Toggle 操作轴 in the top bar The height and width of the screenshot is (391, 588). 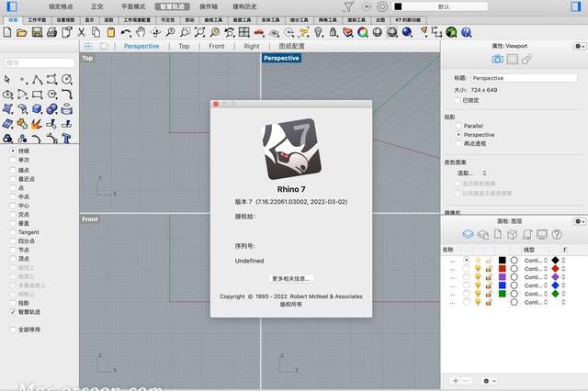209,6
